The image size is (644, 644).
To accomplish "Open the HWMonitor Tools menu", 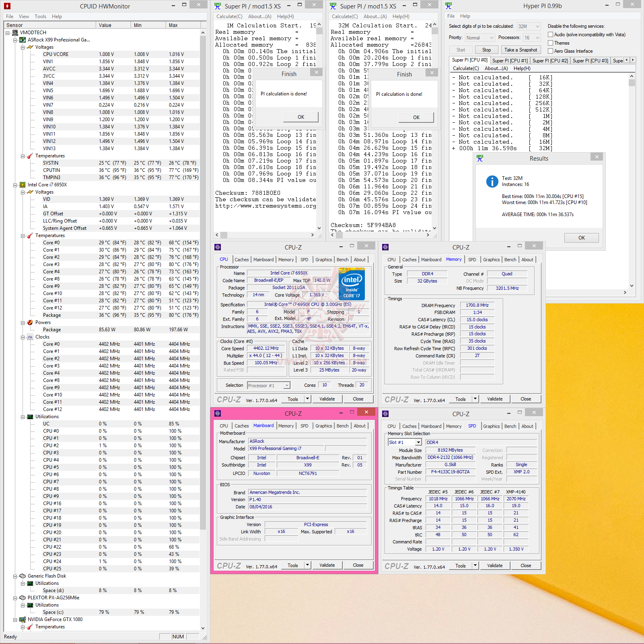I will click(40, 17).
